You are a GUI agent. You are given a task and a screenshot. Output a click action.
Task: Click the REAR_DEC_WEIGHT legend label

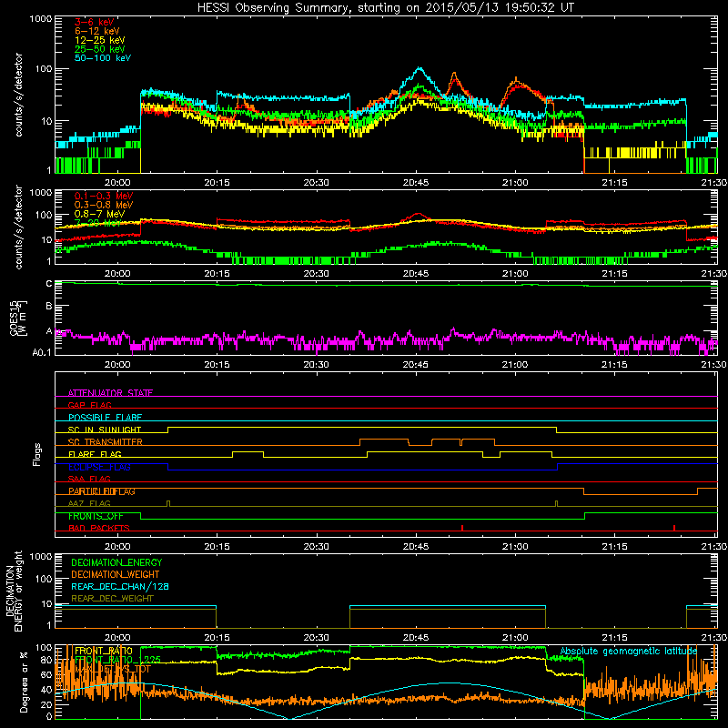[112, 599]
